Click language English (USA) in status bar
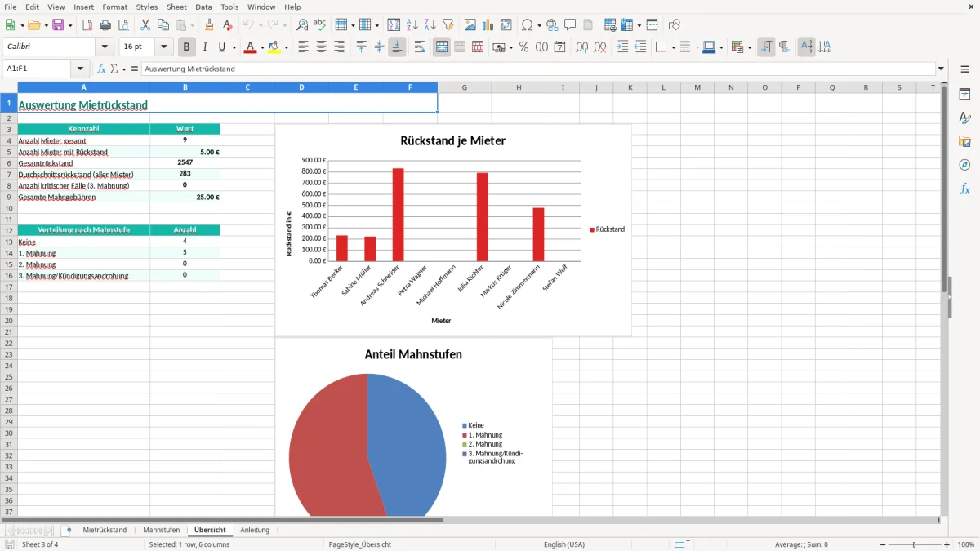The image size is (980, 551). (564, 544)
